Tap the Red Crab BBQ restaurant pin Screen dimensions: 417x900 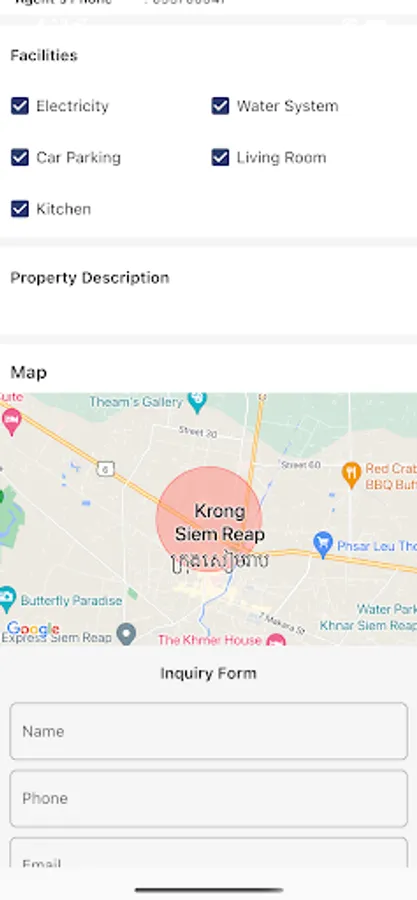[x=351, y=475]
